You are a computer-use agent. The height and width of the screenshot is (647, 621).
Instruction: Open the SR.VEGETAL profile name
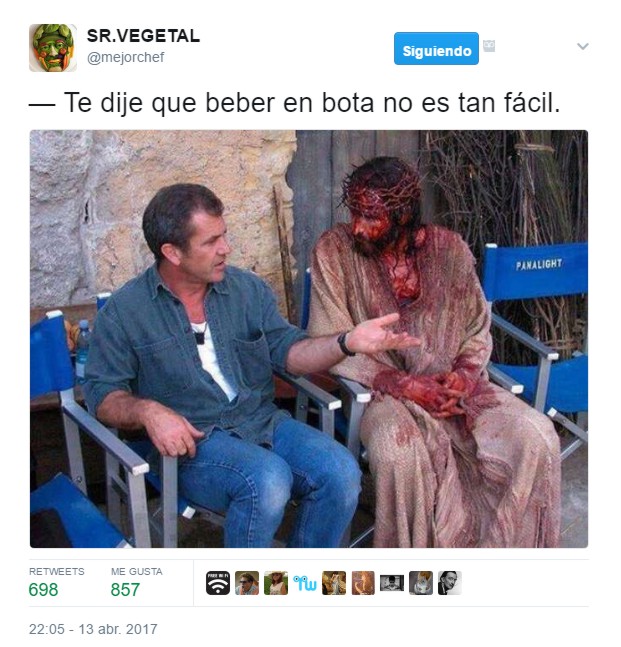(x=143, y=36)
